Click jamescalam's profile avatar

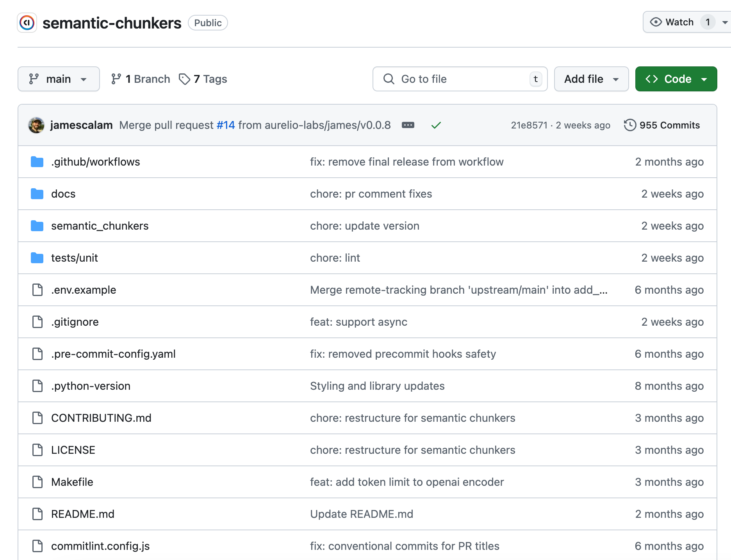36,125
